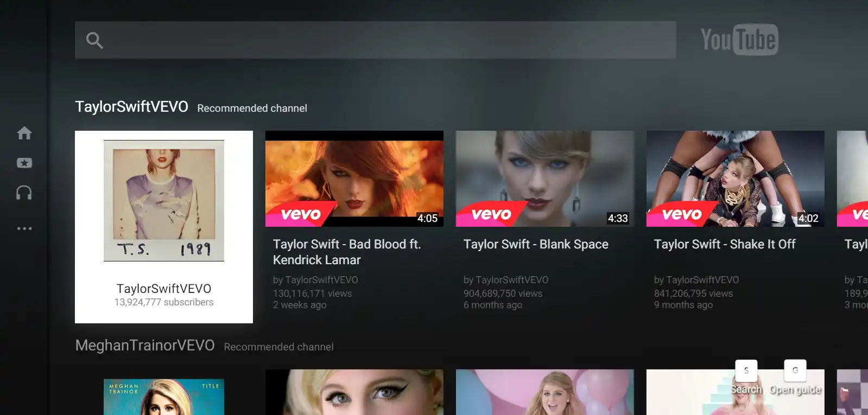Click the '2 weeks ago' label
The height and width of the screenshot is (415, 868).
click(300, 305)
